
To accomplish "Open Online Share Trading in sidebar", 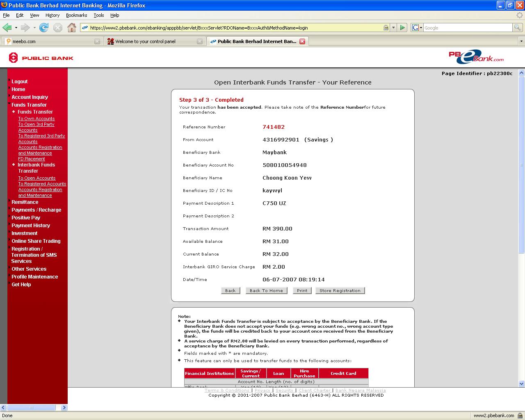I will tap(36, 241).
